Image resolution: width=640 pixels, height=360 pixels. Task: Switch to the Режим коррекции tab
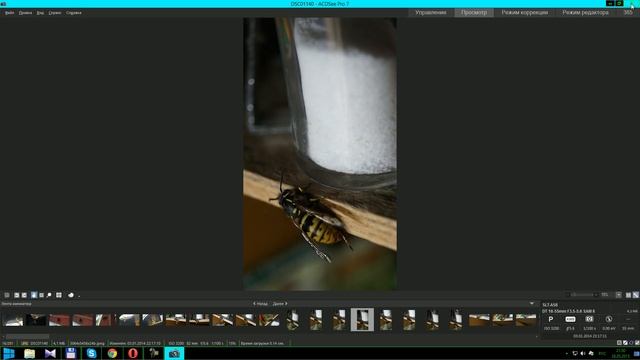pos(524,13)
